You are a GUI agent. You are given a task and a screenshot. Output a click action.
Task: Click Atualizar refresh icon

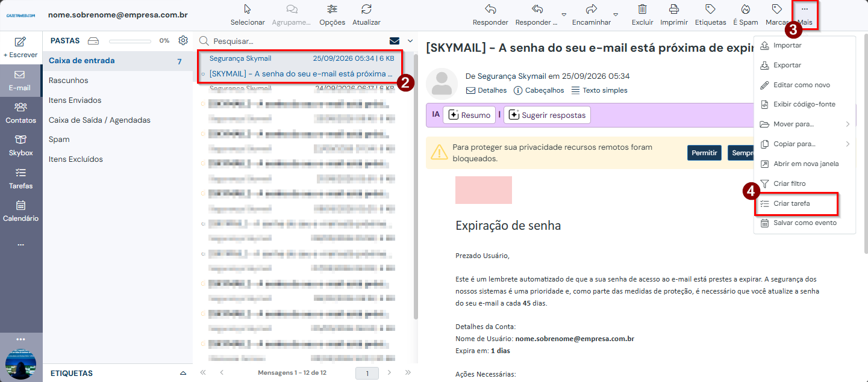click(366, 9)
